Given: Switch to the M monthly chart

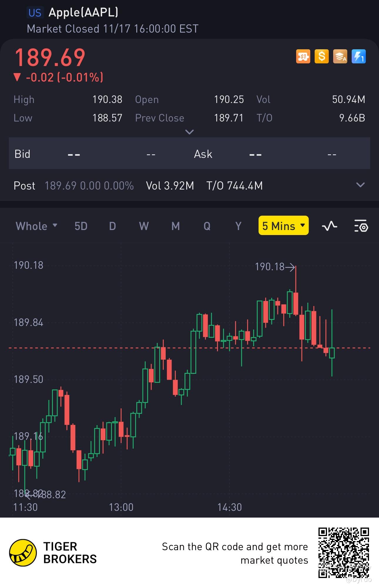Looking at the screenshot, I should coord(175,226).
